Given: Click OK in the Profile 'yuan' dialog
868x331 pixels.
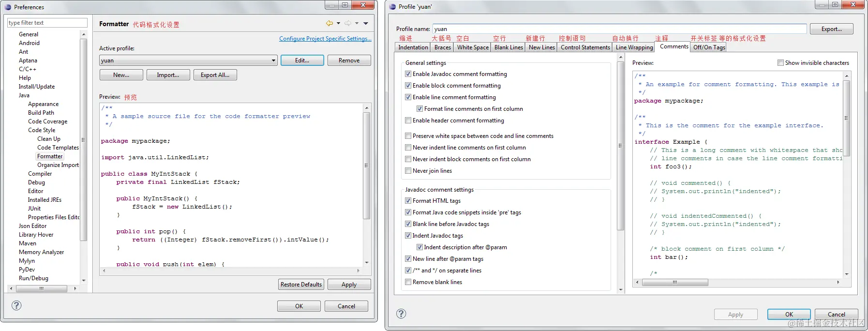Looking at the screenshot, I should (789, 315).
